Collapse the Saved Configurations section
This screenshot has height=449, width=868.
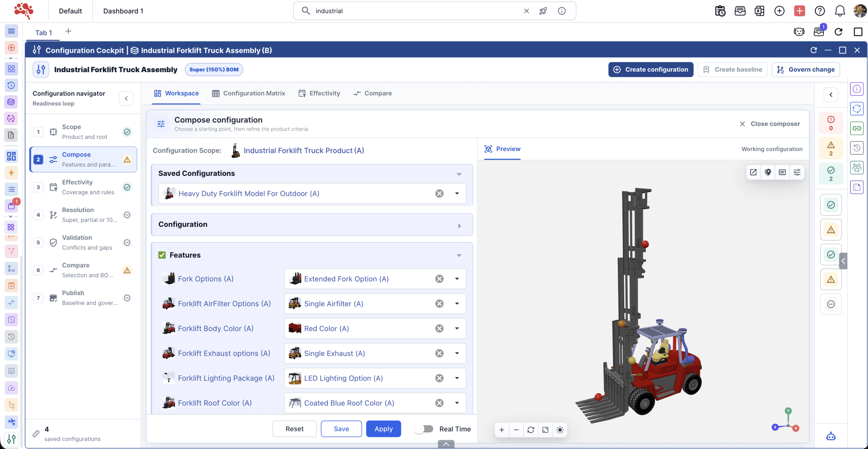[459, 174]
